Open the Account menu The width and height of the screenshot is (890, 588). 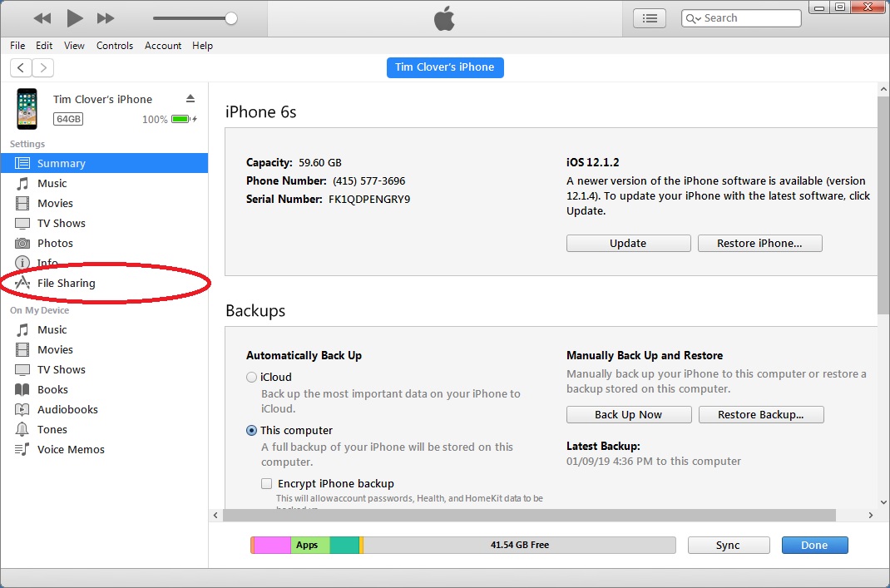pyautogui.click(x=163, y=46)
